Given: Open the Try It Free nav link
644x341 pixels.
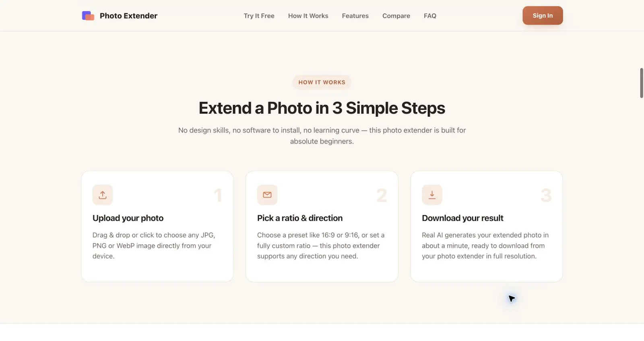Looking at the screenshot, I should coord(259,16).
